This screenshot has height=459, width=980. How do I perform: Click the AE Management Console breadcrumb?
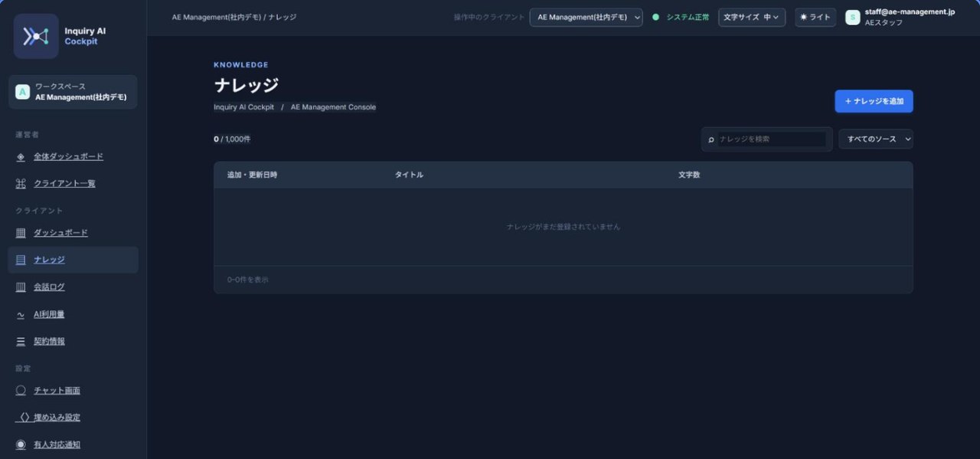click(333, 107)
